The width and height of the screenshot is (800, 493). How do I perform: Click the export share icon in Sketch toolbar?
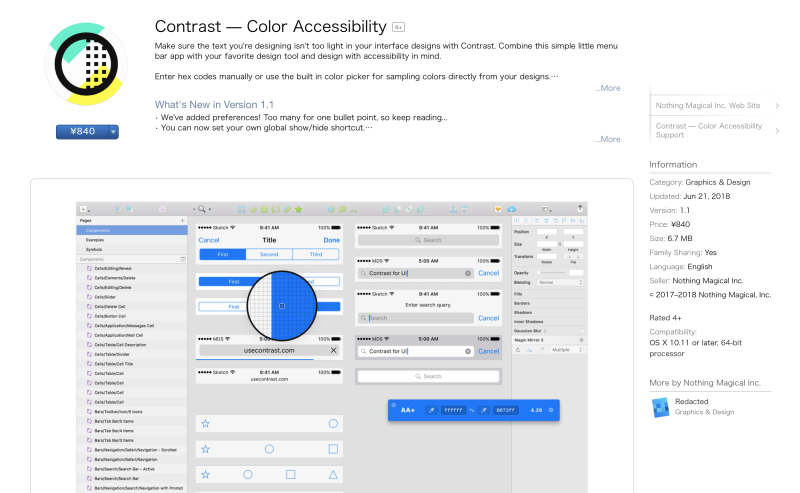point(580,208)
